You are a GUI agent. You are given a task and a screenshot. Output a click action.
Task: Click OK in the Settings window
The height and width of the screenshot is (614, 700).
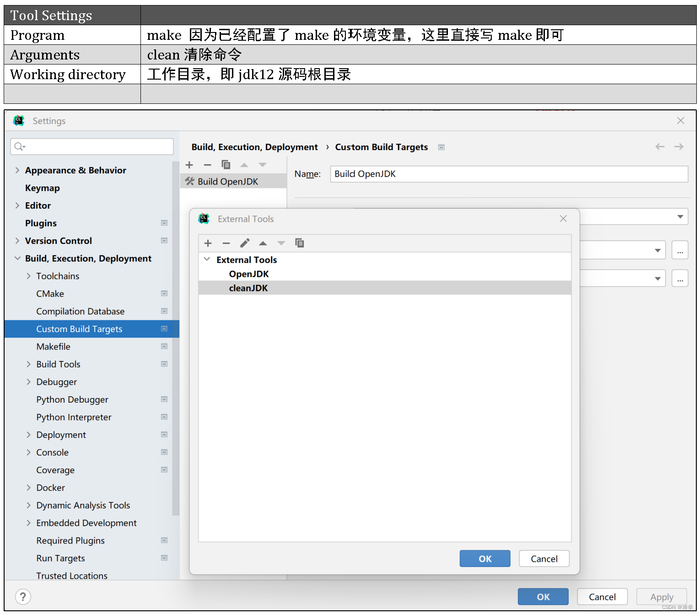[543, 597]
